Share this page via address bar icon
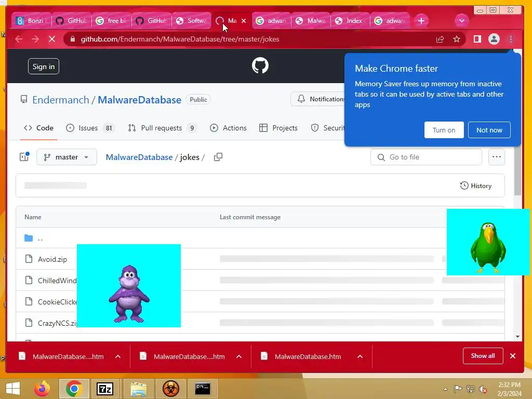 pos(440,39)
